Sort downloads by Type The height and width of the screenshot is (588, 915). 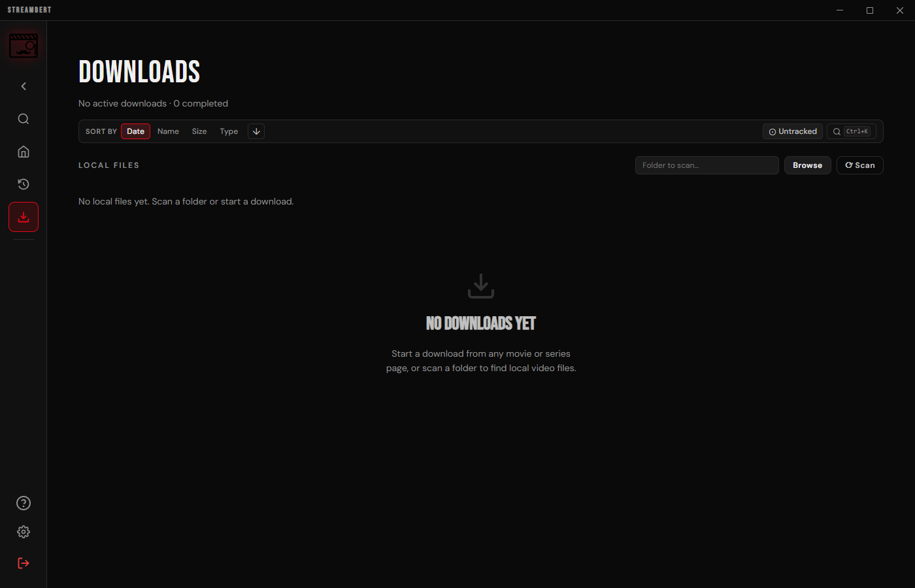[229, 131]
